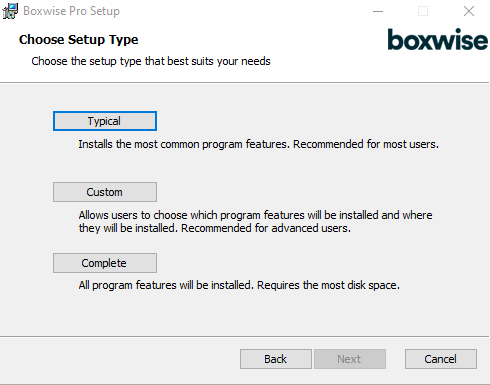Pick the Complete setup type
Screen dimensions: 490x385
(x=105, y=263)
